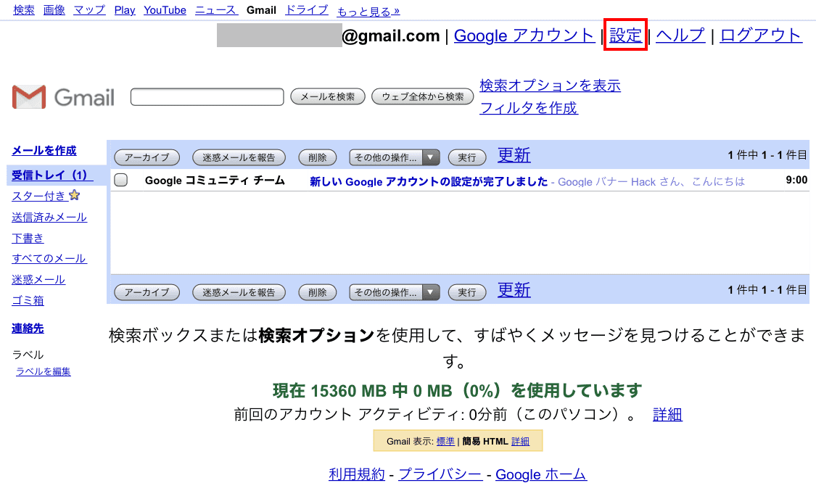Open the ヘルプ help link
This screenshot has height=504, width=816.
[x=680, y=36]
